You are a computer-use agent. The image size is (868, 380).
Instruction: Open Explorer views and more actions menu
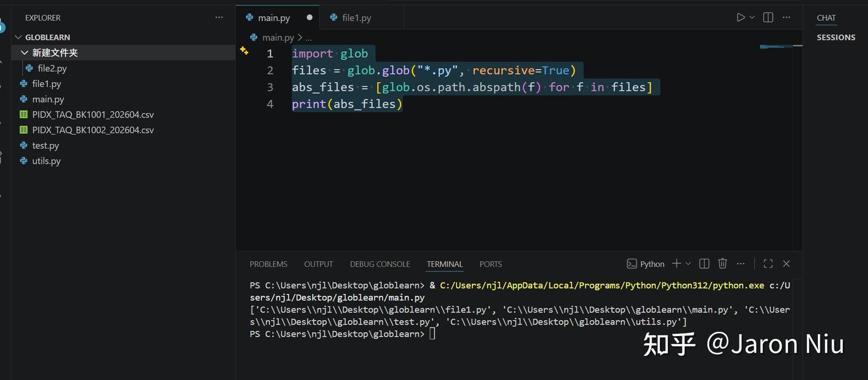[219, 17]
